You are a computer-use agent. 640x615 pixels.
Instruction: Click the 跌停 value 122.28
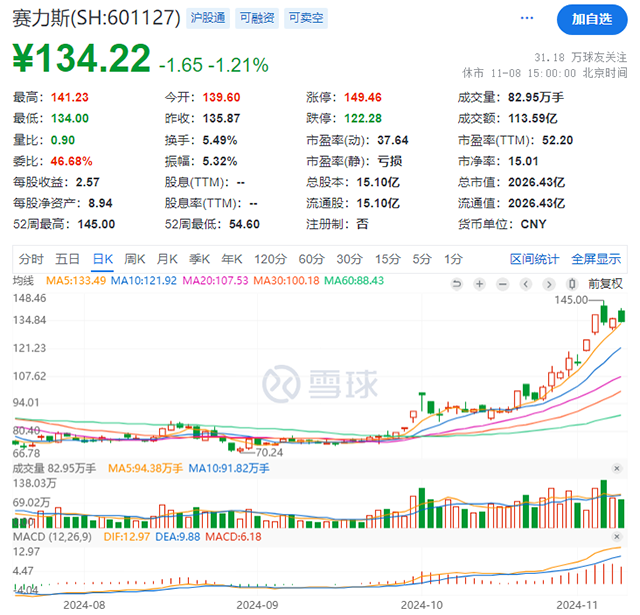click(362, 118)
